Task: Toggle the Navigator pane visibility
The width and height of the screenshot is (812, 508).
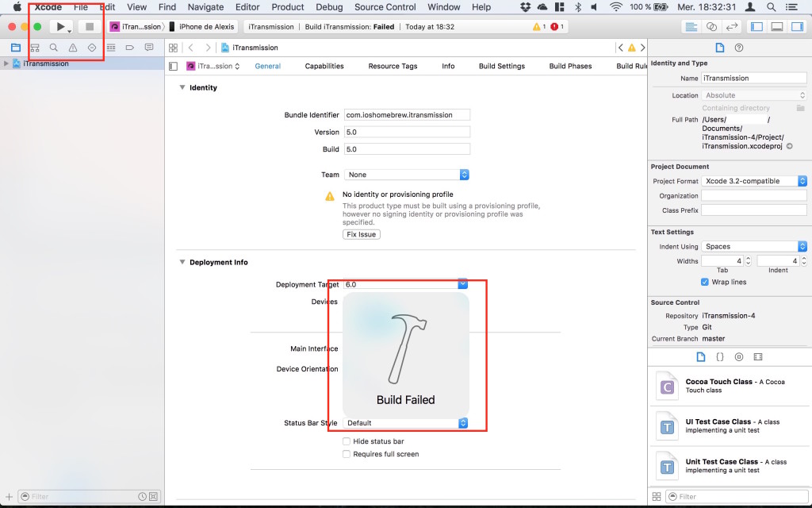Action: coord(756,27)
